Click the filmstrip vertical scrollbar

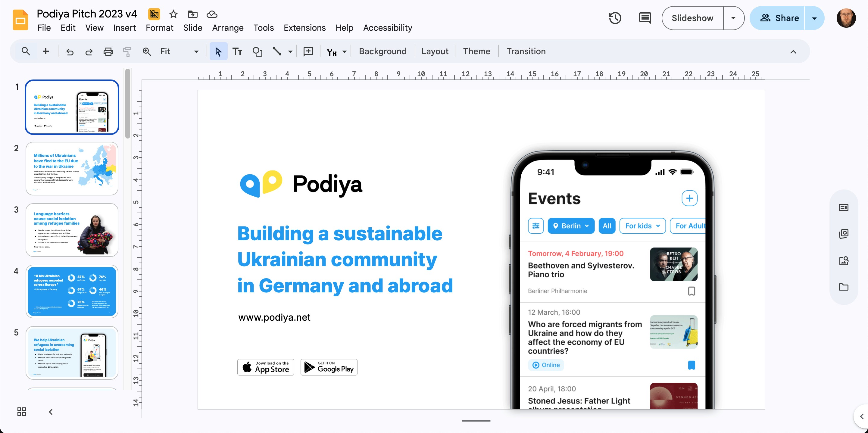pos(127,104)
